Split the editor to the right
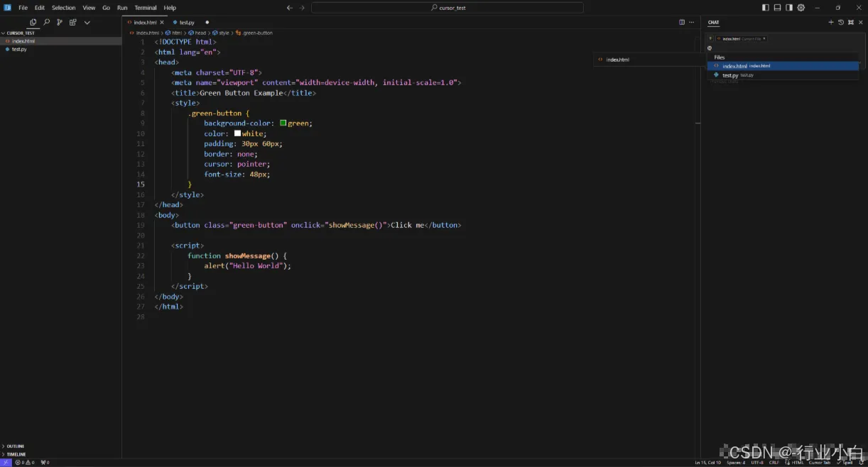This screenshot has width=868, height=467. [x=682, y=22]
